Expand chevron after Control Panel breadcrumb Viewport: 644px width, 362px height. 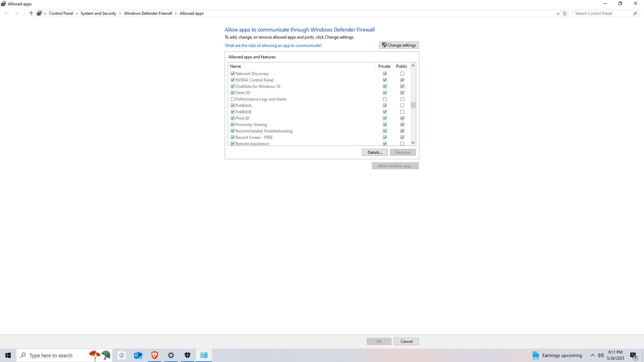[77, 13]
